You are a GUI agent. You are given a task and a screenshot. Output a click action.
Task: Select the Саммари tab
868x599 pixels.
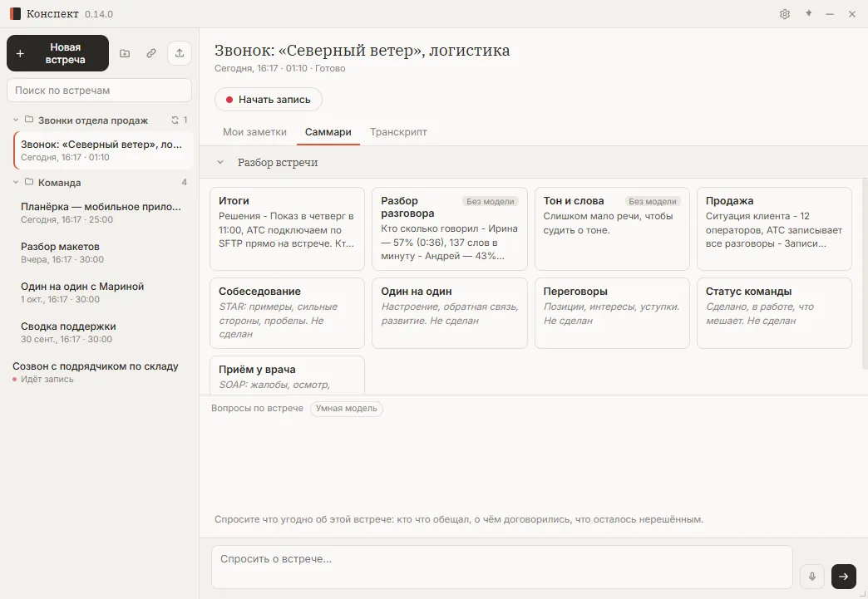coord(328,132)
